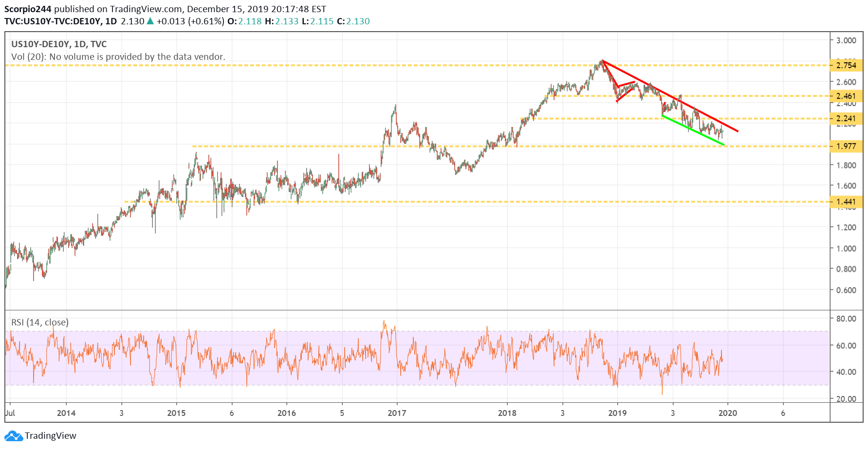
Task: Click the 80.00 RSI axis tick
Action: pyautogui.click(x=846, y=319)
